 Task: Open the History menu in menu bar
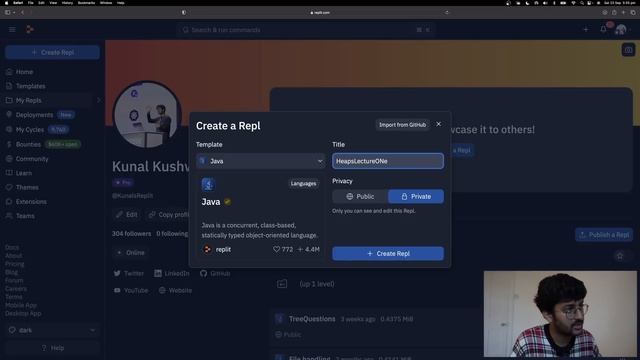tap(67, 2)
